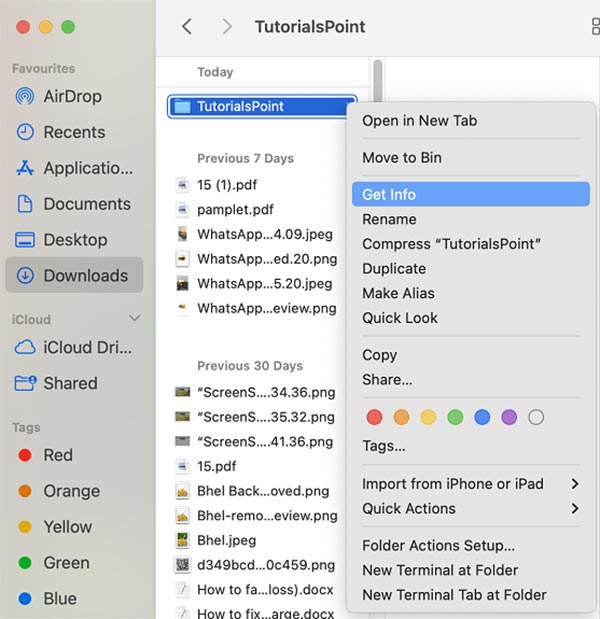This screenshot has width=600, height=619.
Task: Select the empty no-color tag circle
Action: 536,417
